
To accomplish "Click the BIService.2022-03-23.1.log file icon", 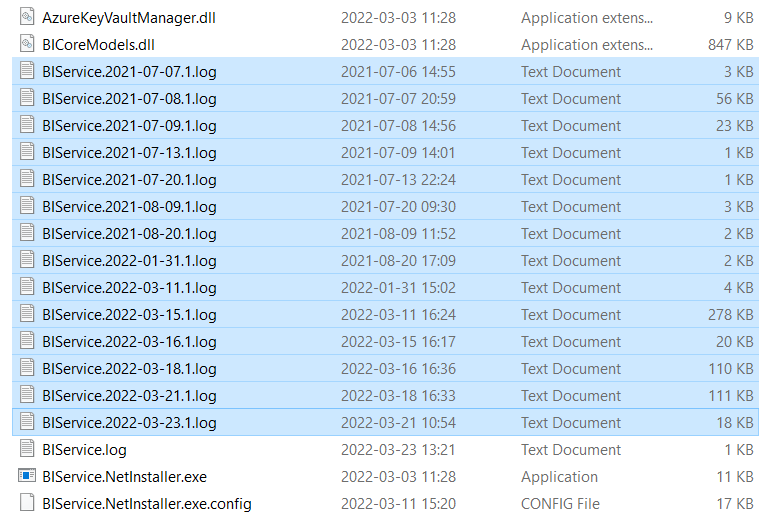I will 27,423.
